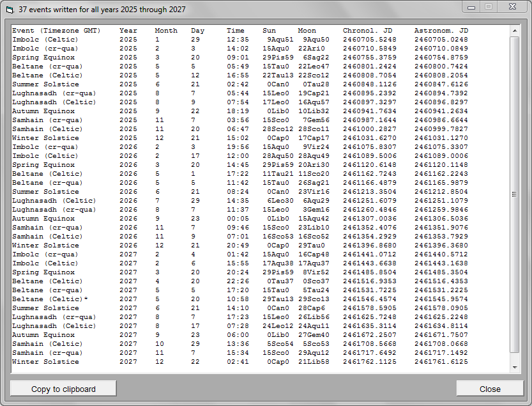Click the Spring Equinox 2025 event name
This screenshot has width=532, height=406.
(x=43, y=58)
